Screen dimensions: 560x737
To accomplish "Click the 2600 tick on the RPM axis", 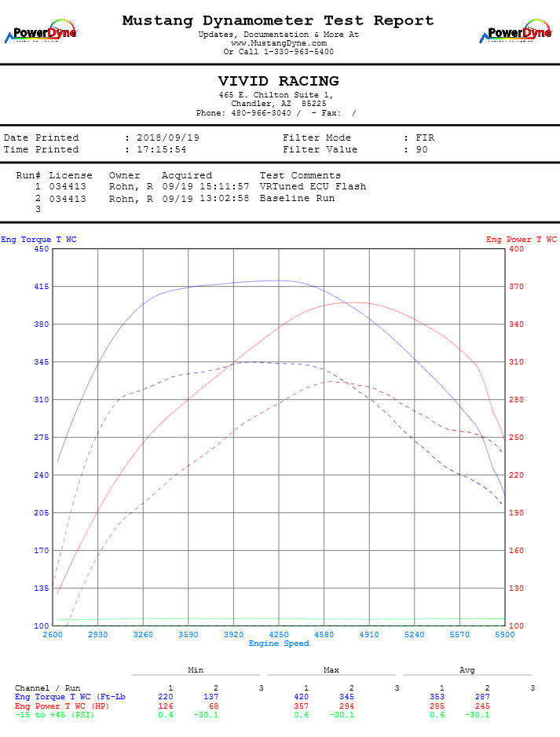I will click(53, 635).
